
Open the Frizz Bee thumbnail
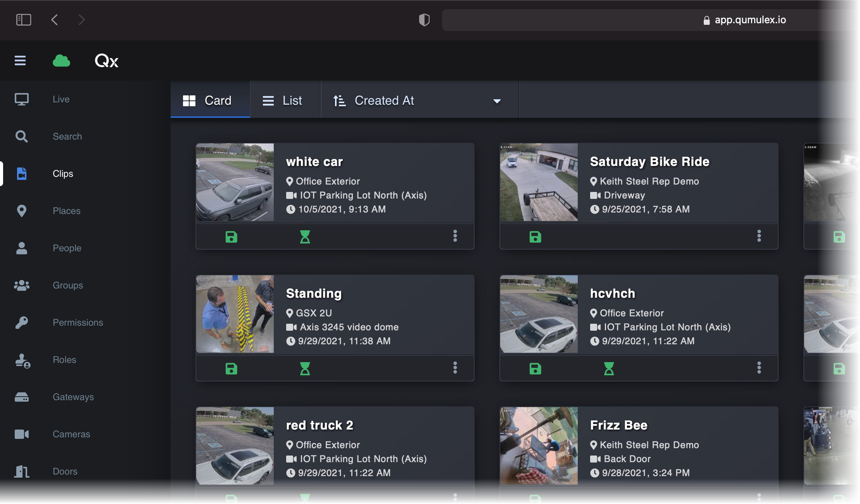[539, 446]
